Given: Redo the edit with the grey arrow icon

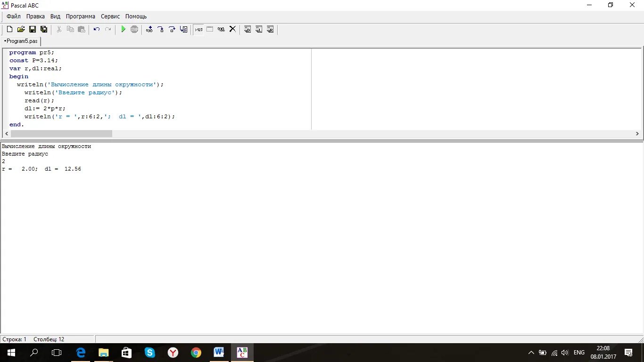Looking at the screenshot, I should coord(108,29).
